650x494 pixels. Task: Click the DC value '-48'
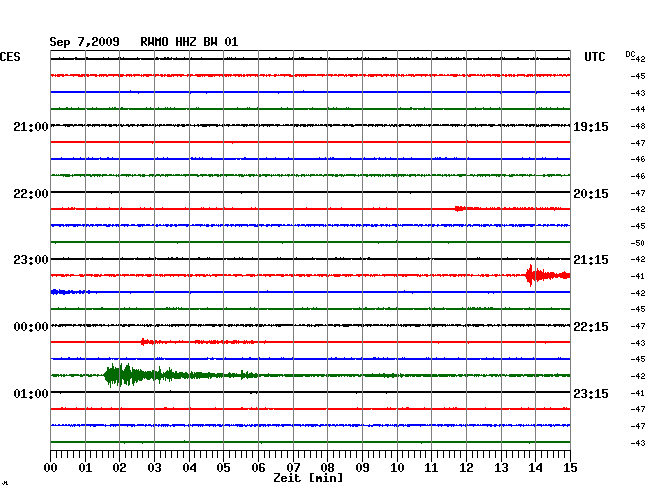638,126
